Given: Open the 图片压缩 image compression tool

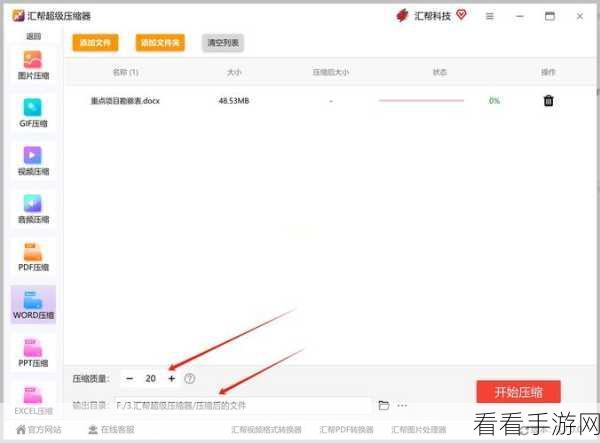Looking at the screenshot, I should [x=33, y=65].
